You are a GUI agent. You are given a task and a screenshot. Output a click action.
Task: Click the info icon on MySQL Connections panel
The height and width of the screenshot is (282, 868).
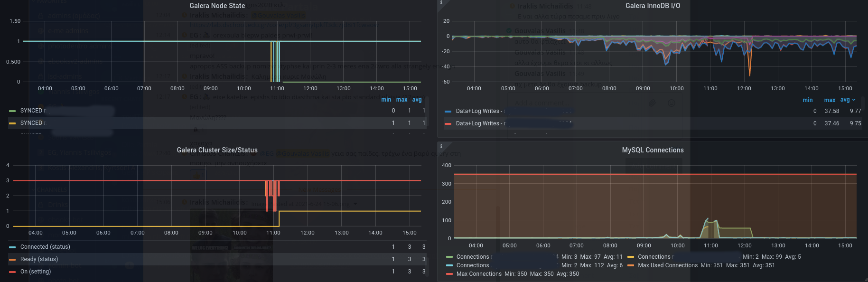441,146
